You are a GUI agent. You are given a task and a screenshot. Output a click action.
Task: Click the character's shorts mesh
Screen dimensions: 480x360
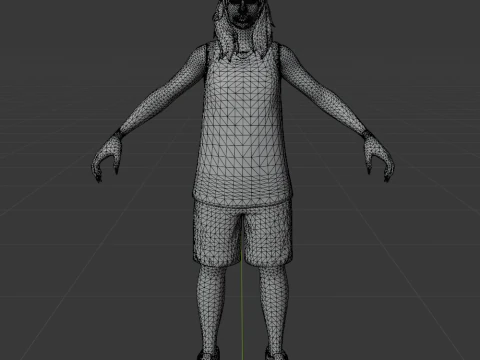point(242,233)
